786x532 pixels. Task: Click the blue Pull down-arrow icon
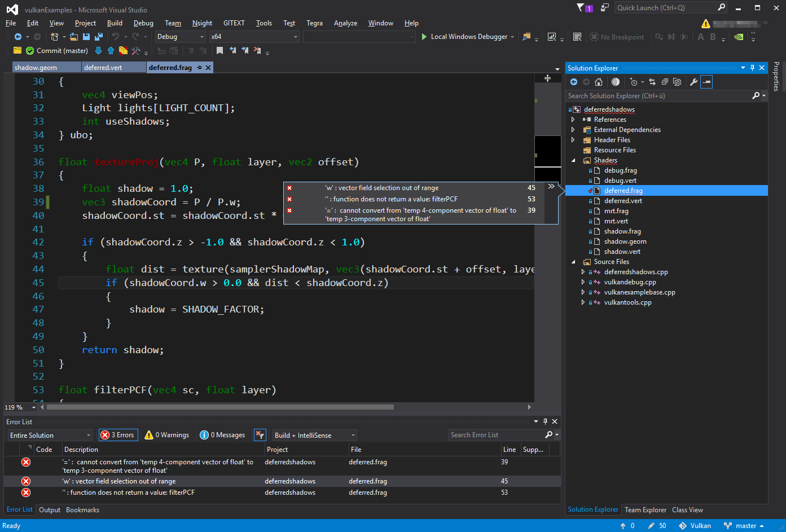(98, 51)
